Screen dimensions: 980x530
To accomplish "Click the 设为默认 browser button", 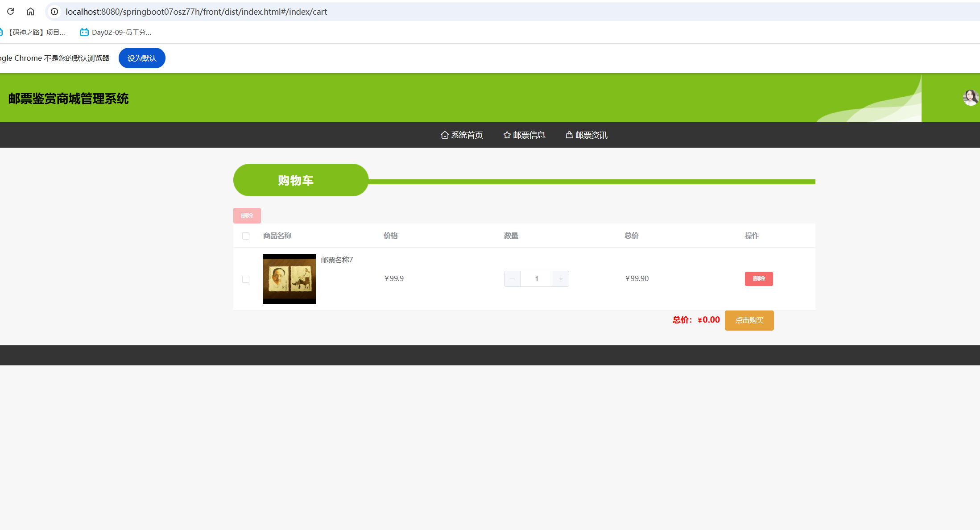I will pyautogui.click(x=142, y=58).
